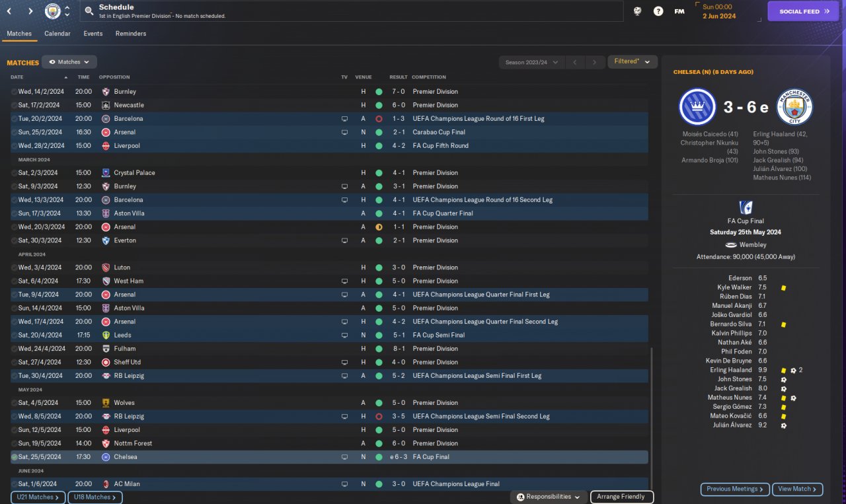Open the Manchester City club badge in top bar
The height and width of the screenshot is (504, 846).
click(53, 11)
